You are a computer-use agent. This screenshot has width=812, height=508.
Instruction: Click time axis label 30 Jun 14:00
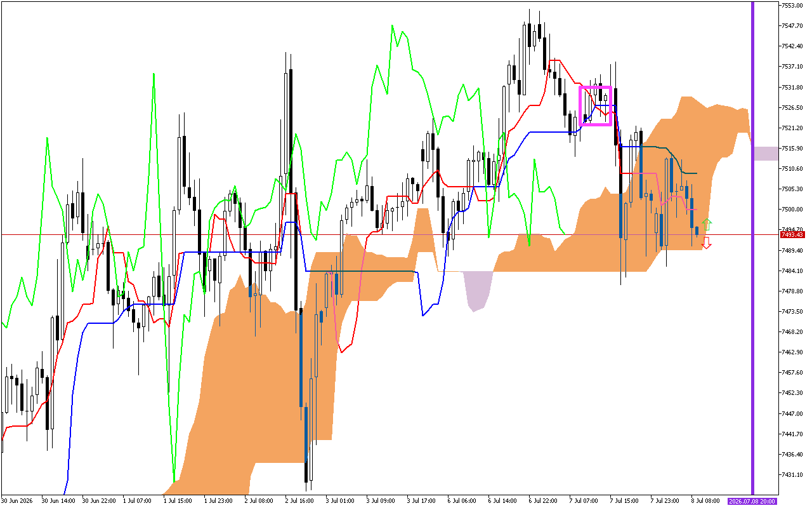point(58,501)
